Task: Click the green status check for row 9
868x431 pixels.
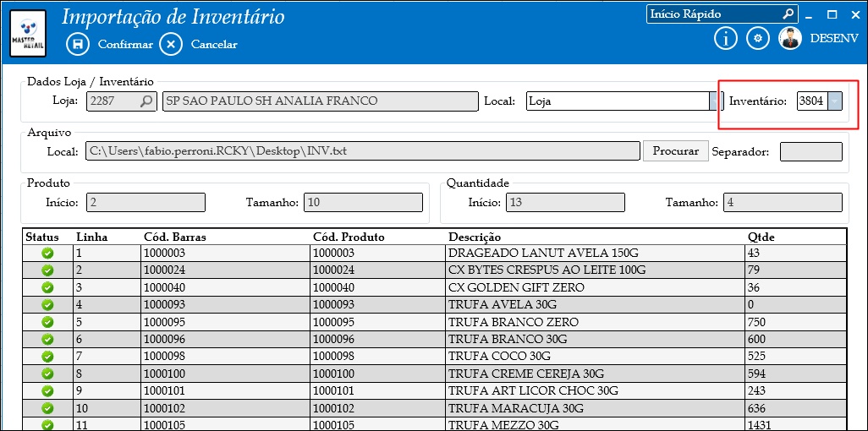Action: 48,390
